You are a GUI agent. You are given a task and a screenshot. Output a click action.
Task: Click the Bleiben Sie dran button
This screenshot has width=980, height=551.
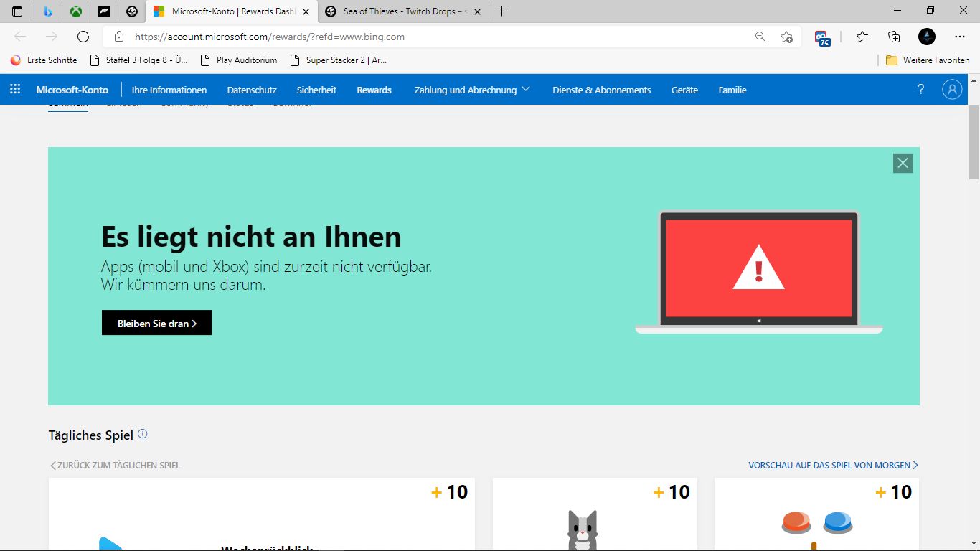(156, 323)
